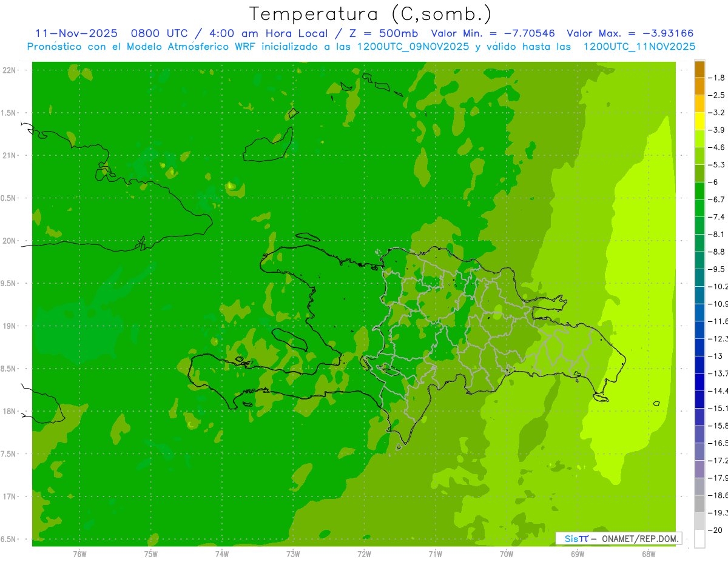
Task: Click the "74W" longitude label
Action: 221,554
